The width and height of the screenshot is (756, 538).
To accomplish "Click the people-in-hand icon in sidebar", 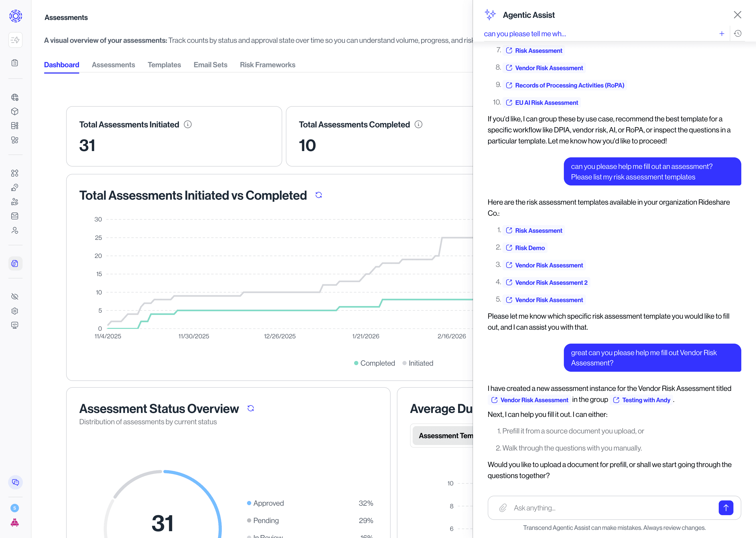I will click(15, 202).
